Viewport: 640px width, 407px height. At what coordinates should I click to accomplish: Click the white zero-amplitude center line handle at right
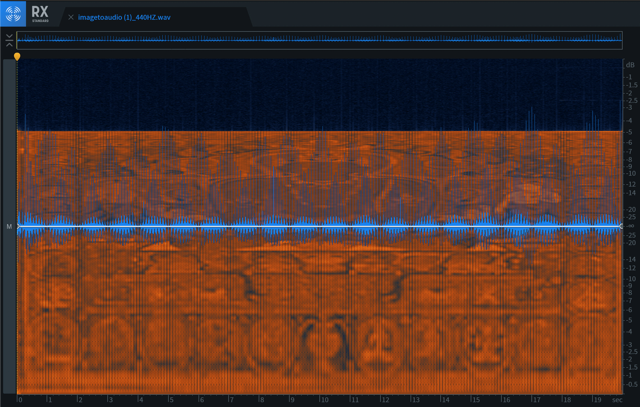(x=620, y=227)
